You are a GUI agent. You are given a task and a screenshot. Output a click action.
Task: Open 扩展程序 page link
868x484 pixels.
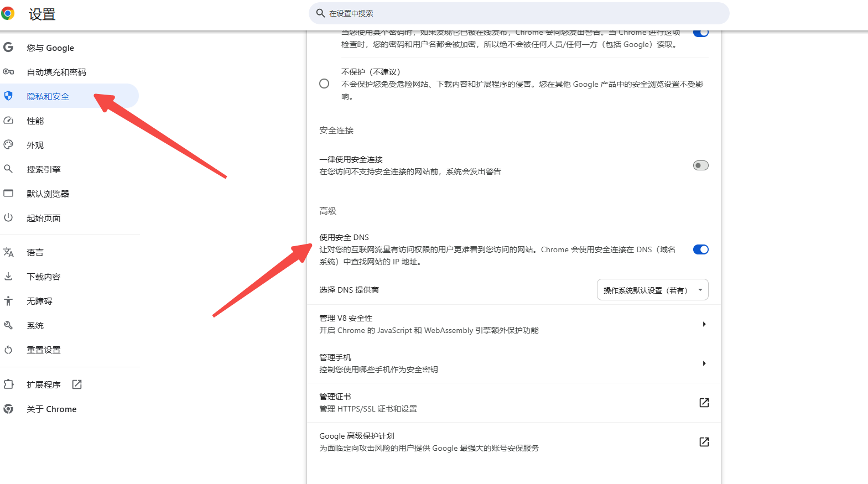click(69, 384)
